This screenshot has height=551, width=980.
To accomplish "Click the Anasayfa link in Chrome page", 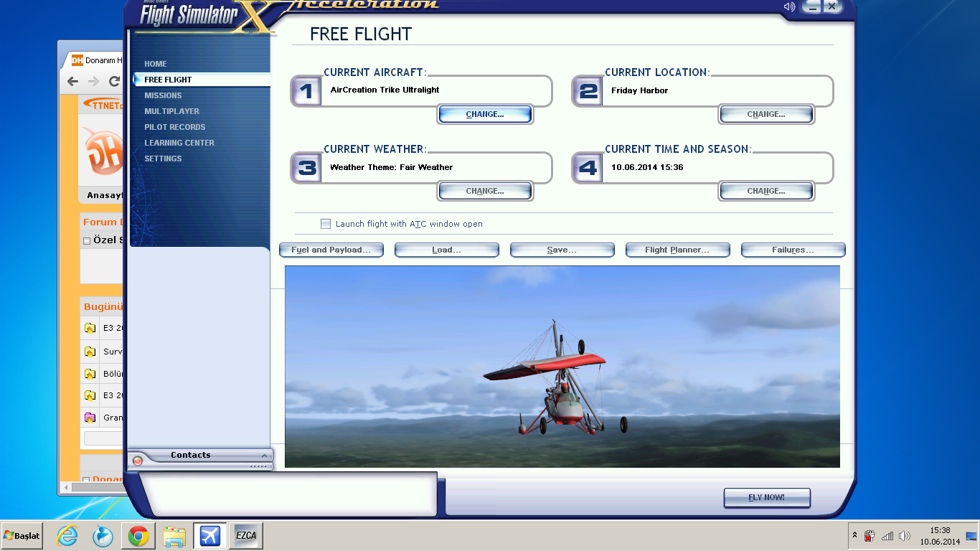I will point(105,195).
